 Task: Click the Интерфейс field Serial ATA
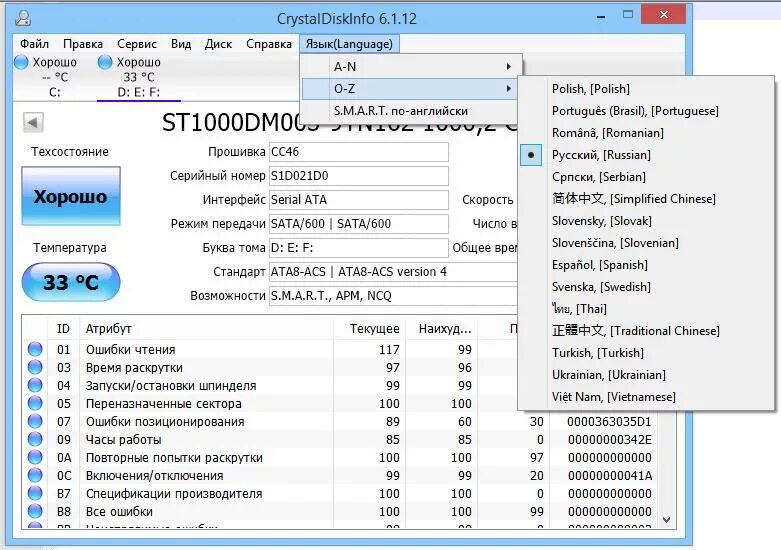(359, 200)
